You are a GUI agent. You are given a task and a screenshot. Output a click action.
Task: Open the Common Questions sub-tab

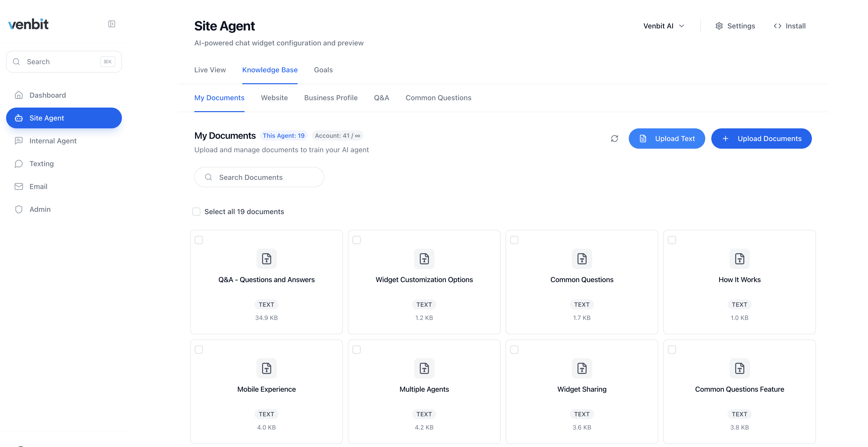[438, 98]
